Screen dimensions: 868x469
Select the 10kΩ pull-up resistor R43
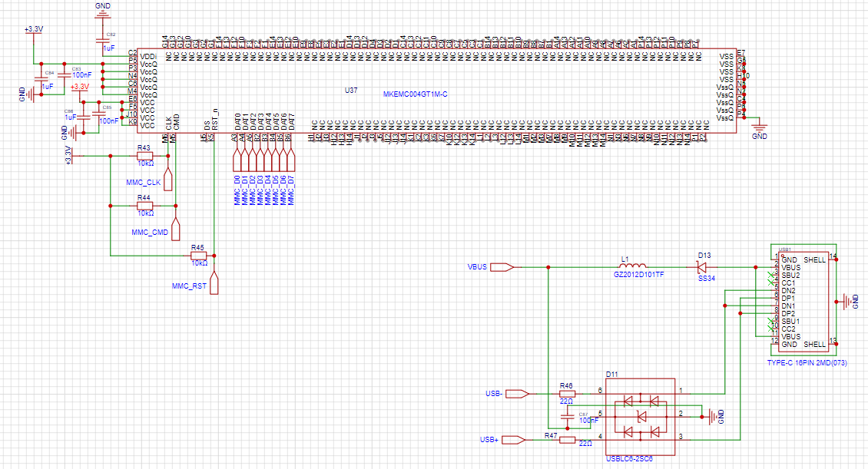[x=144, y=156]
